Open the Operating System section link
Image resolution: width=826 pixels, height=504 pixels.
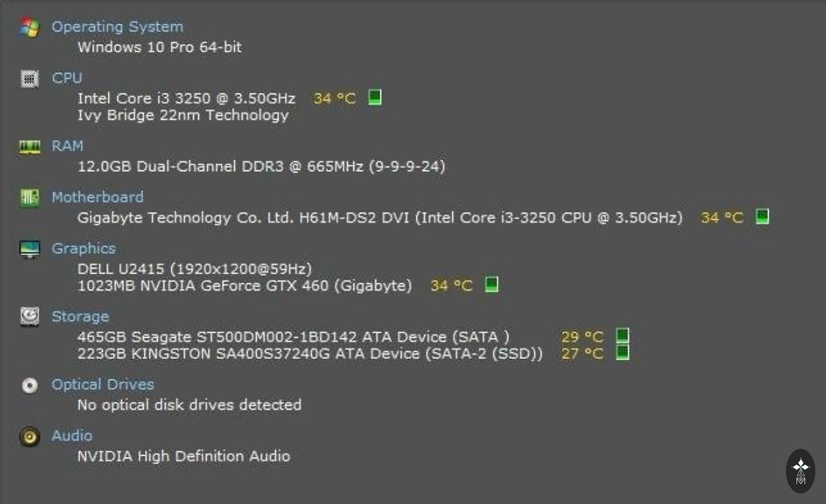tap(118, 27)
